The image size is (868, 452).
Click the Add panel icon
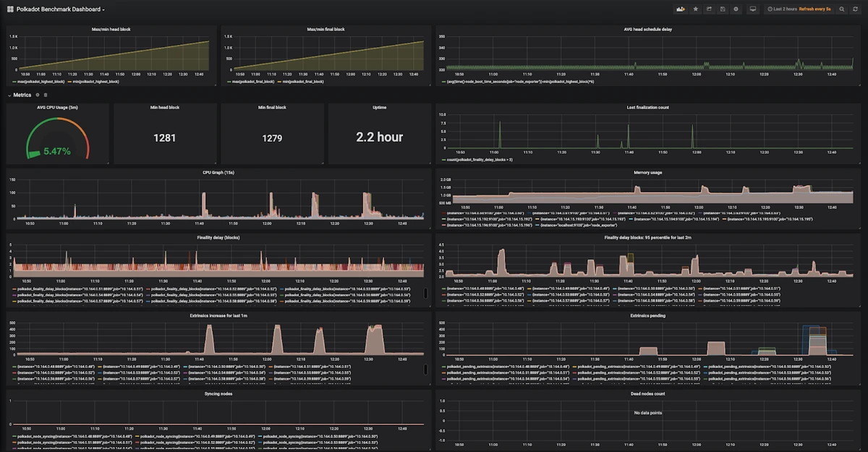[680, 9]
